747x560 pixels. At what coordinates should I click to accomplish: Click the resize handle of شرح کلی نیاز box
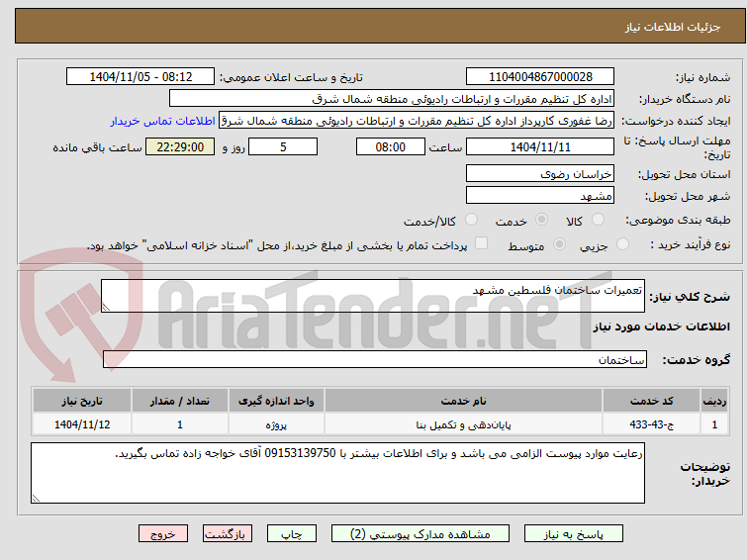(106, 308)
